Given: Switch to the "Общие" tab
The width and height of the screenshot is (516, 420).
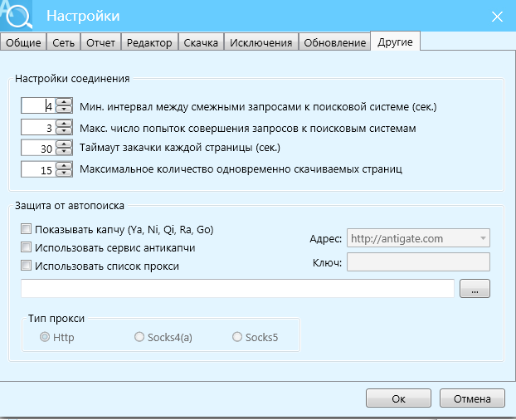Looking at the screenshot, I should point(22,42).
